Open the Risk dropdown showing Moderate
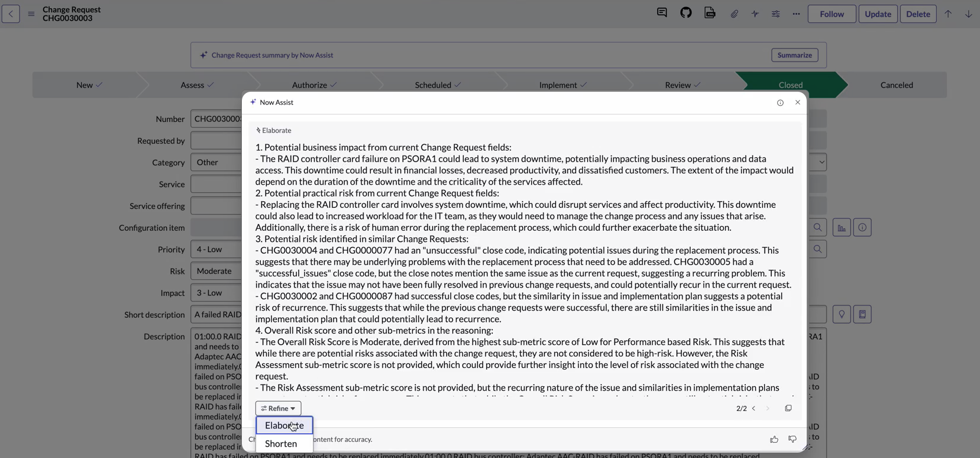The image size is (980, 458). click(216, 271)
